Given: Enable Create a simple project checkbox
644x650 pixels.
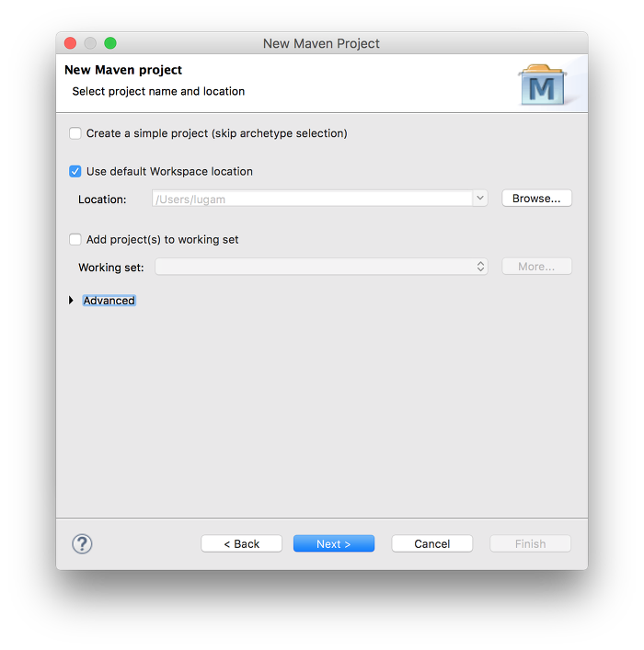Looking at the screenshot, I should [x=75, y=133].
